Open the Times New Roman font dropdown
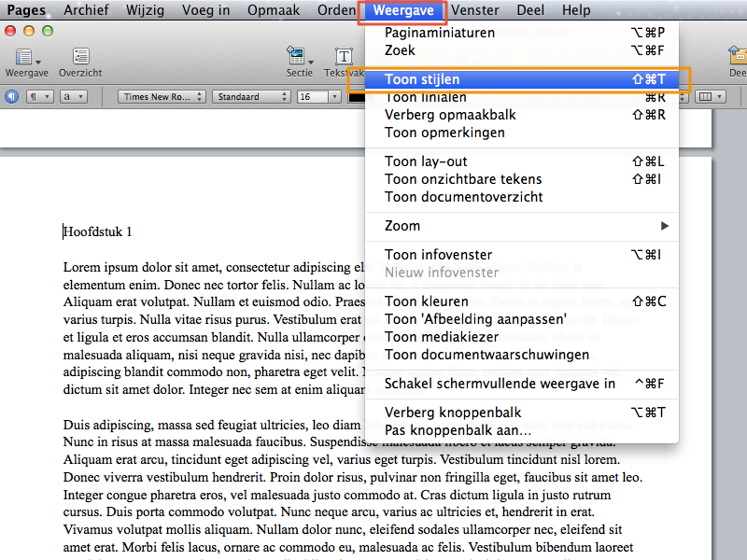The height and width of the screenshot is (560, 747). coord(162,97)
